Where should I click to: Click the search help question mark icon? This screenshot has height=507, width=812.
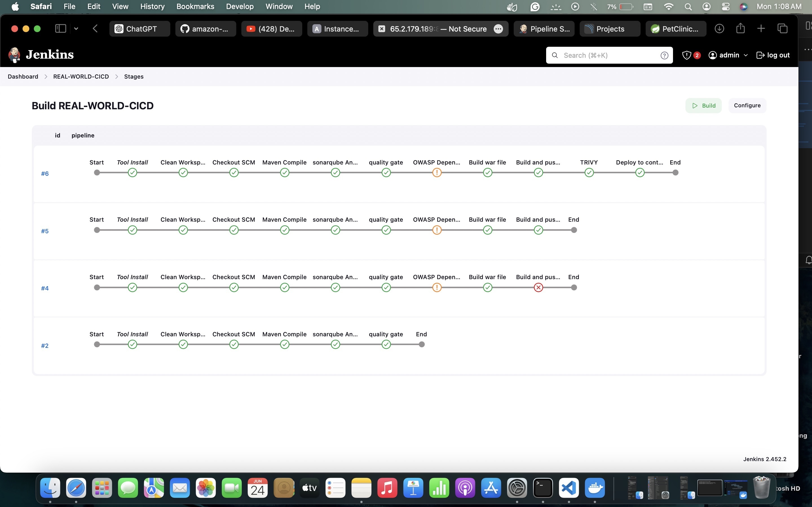pos(664,55)
